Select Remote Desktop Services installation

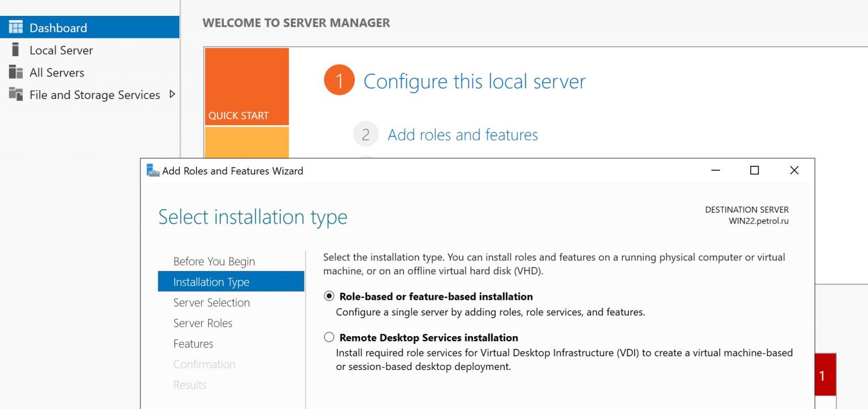329,337
